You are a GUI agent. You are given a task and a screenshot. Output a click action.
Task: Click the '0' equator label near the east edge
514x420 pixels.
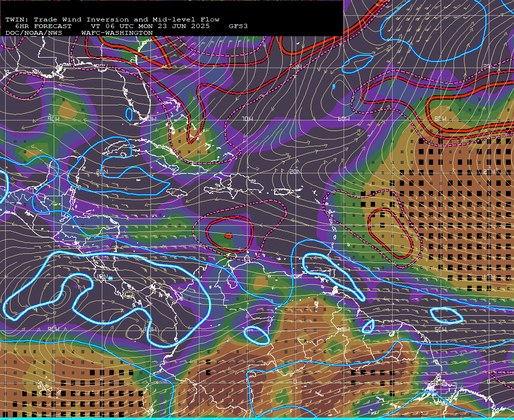click(488, 381)
